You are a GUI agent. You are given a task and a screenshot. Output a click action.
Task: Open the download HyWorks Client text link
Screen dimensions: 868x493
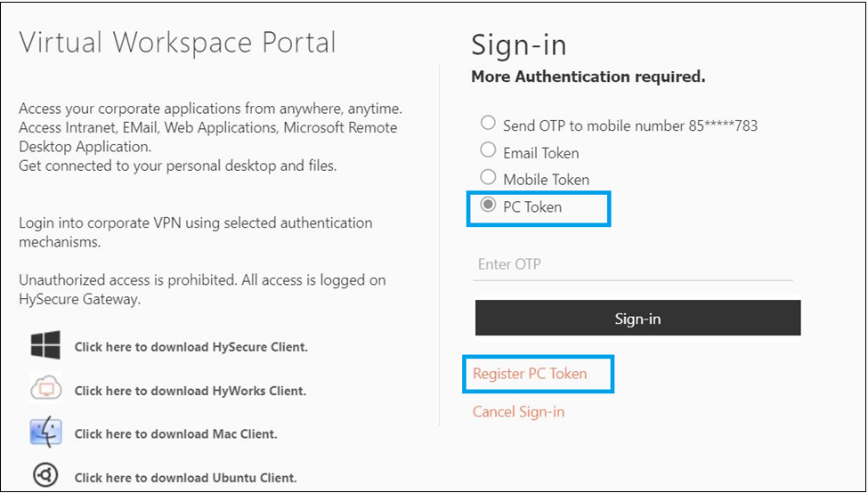[191, 392]
